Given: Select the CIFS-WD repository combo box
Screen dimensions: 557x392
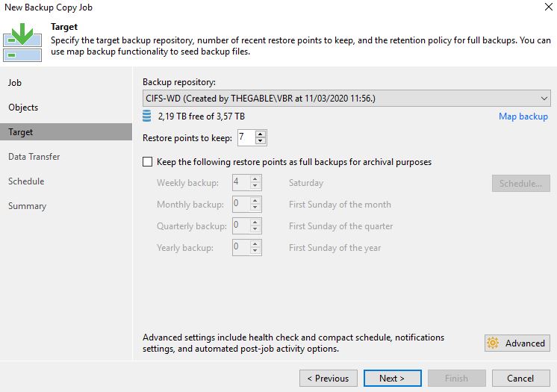Looking at the screenshot, I should tap(346, 99).
